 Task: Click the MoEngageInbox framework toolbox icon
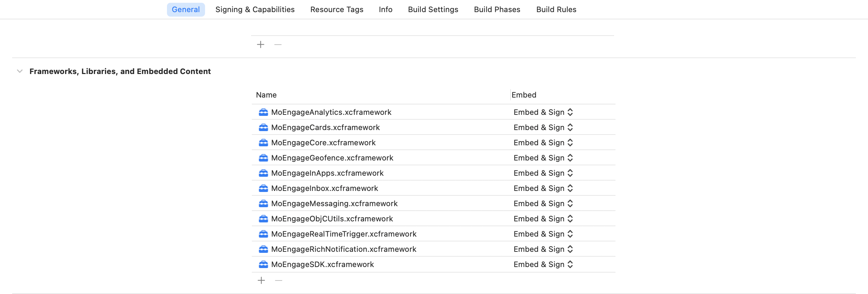263,188
